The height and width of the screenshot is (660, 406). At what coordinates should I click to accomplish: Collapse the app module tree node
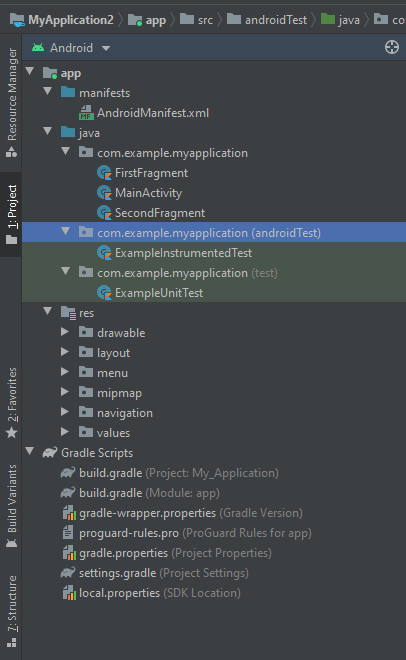tap(30, 71)
